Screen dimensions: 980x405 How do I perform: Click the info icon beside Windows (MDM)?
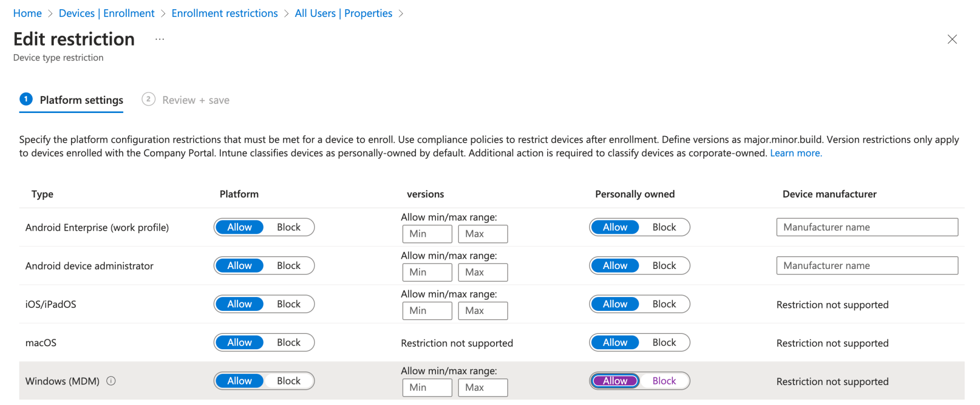point(111,380)
